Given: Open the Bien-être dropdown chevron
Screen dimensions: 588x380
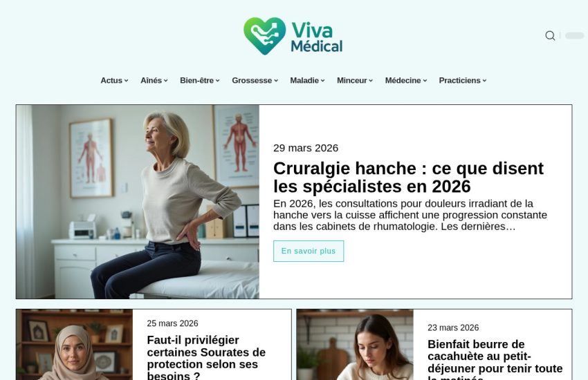Looking at the screenshot, I should [x=217, y=81].
